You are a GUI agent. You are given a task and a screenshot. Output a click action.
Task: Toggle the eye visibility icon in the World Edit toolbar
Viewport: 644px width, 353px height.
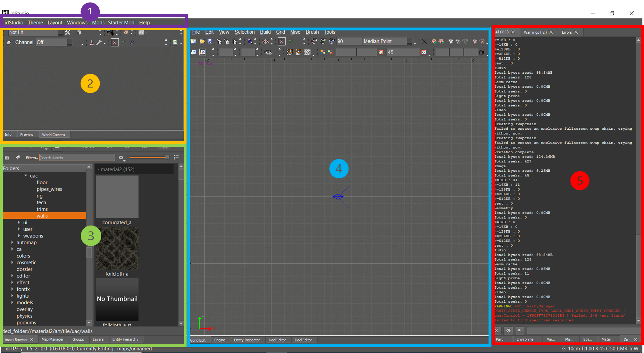tap(268, 52)
